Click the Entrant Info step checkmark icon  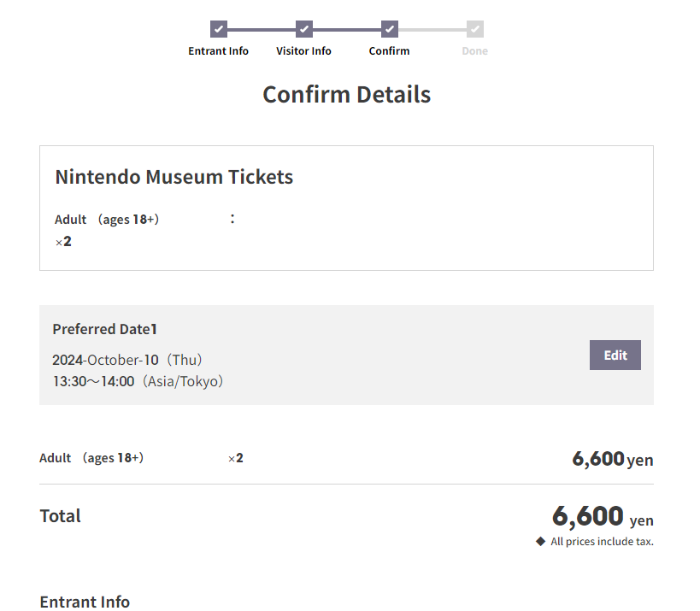tap(219, 29)
